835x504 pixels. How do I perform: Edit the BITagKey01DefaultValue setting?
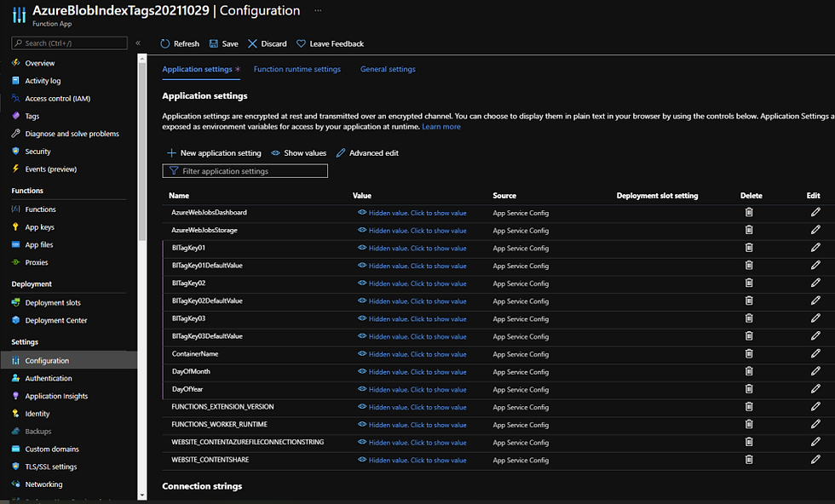[815, 265]
